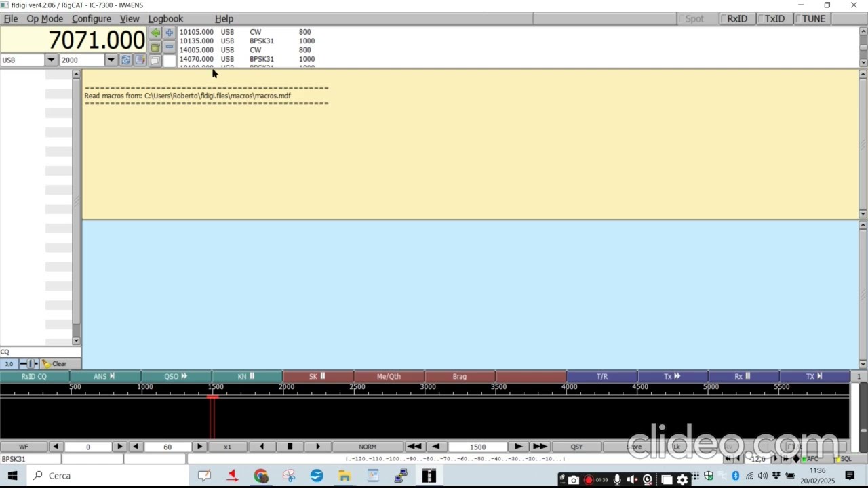This screenshot has width=868, height=488.
Task: Click the plus icon to add frequency
Action: point(170,33)
